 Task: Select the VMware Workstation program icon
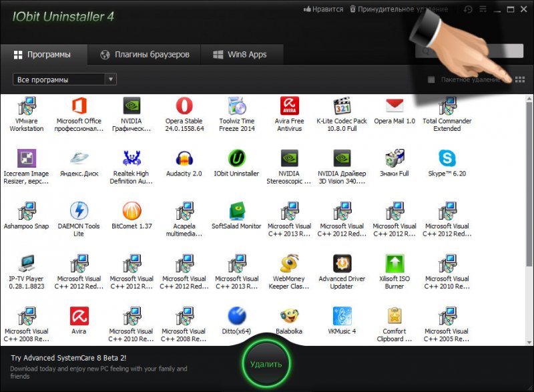(27, 114)
